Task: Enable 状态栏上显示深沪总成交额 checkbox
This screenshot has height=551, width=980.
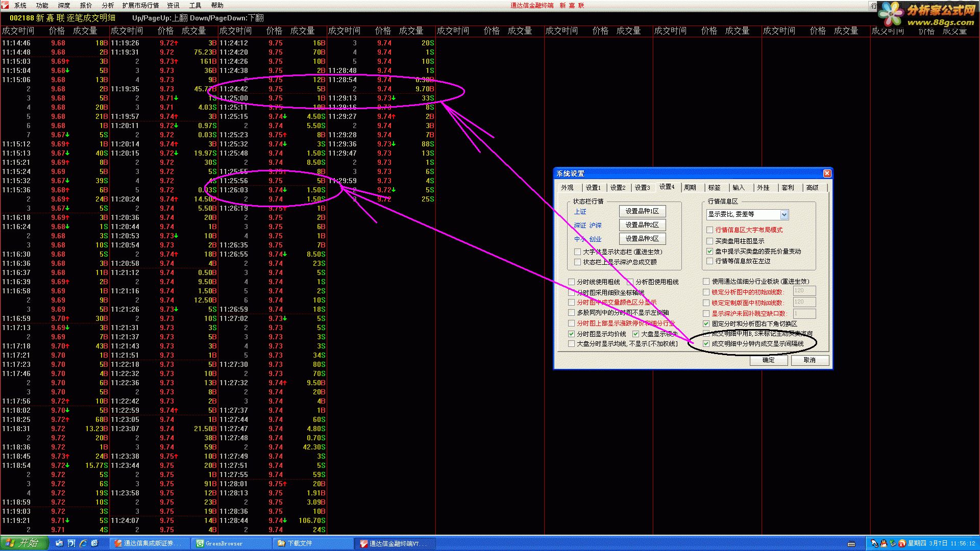Action: 577,262
